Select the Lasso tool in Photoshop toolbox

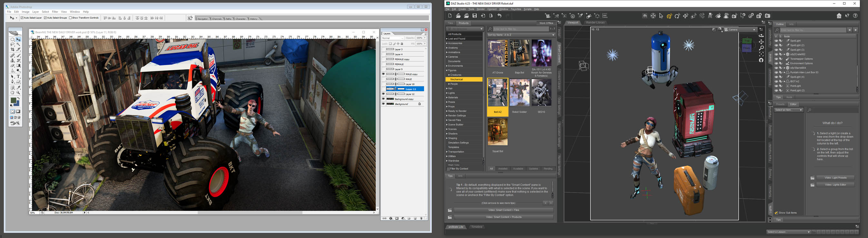(x=13, y=45)
